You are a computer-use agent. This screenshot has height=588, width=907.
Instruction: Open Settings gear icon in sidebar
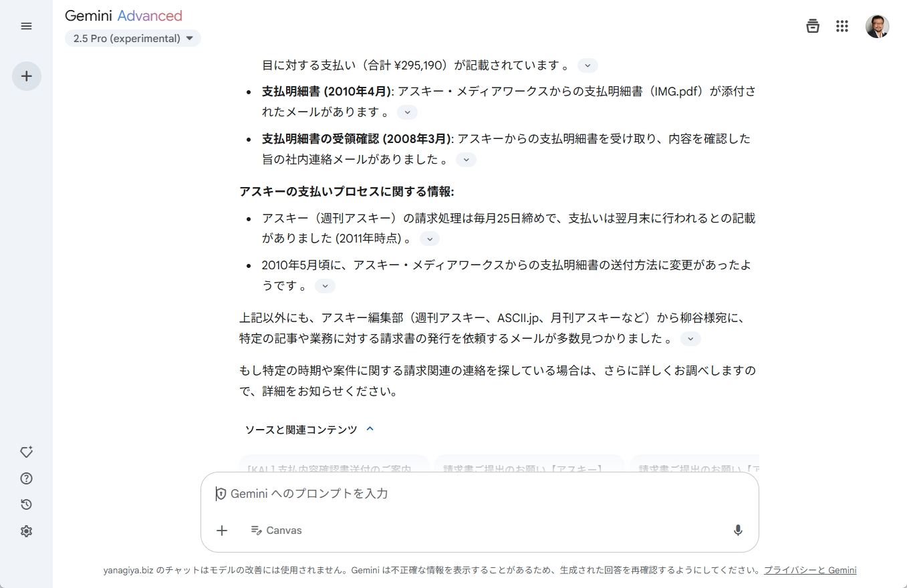26,531
